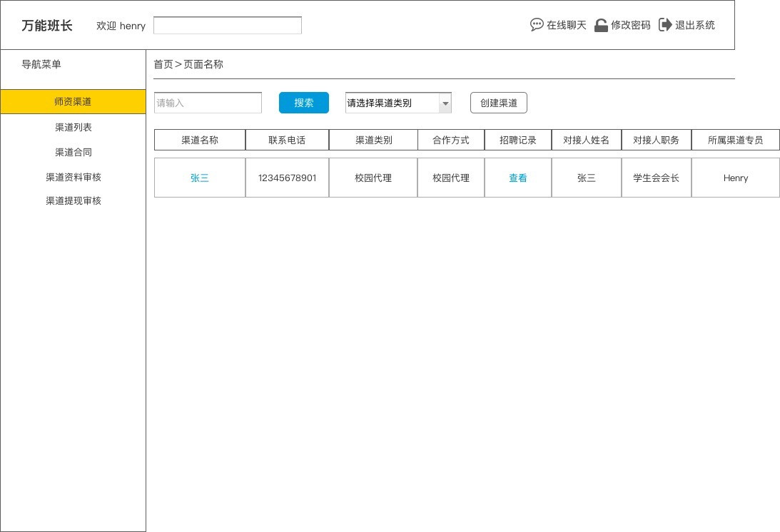Select the 请选择渠道类别 combo box
Screen dimensions: 780x532
point(391,103)
